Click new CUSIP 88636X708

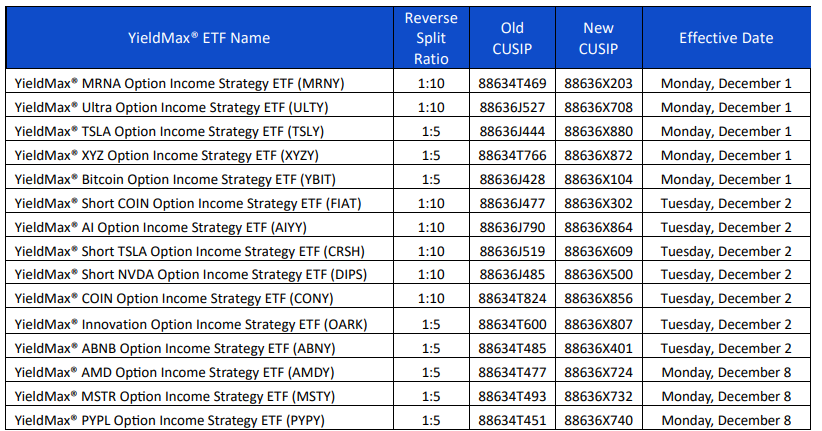598,107
